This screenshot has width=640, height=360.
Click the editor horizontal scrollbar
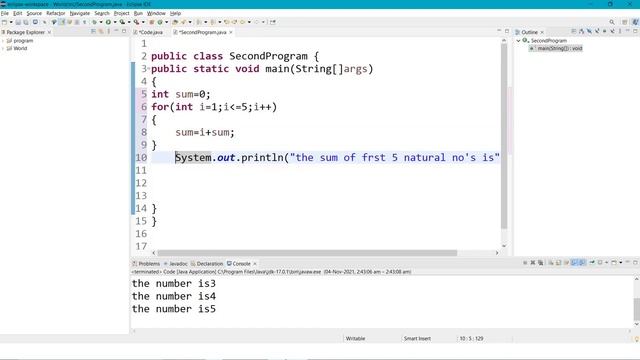[x=307, y=253]
